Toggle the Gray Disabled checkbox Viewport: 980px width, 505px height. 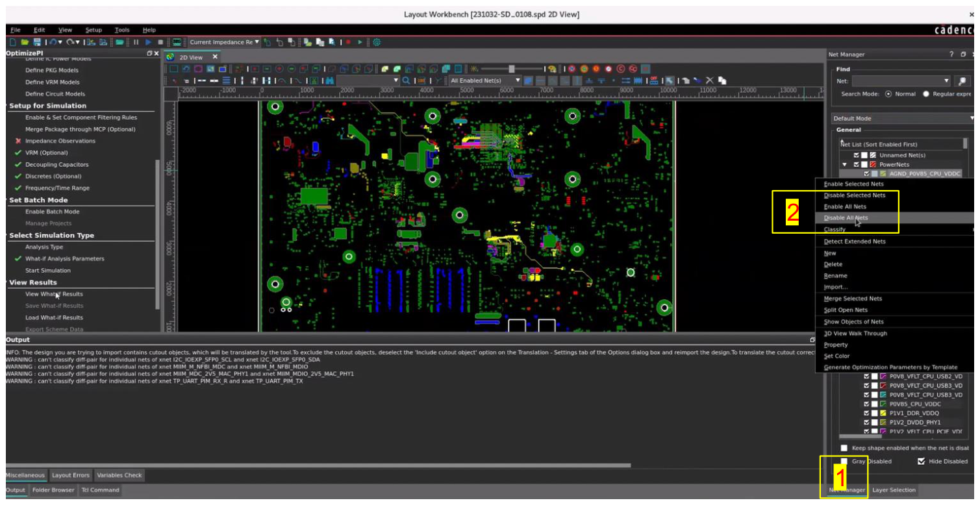[x=844, y=462]
